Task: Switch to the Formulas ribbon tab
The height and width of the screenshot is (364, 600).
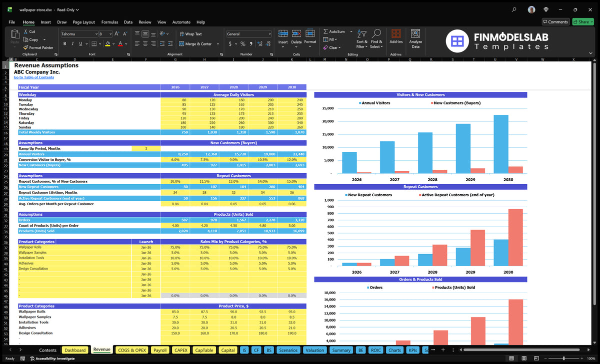Action: (109, 22)
